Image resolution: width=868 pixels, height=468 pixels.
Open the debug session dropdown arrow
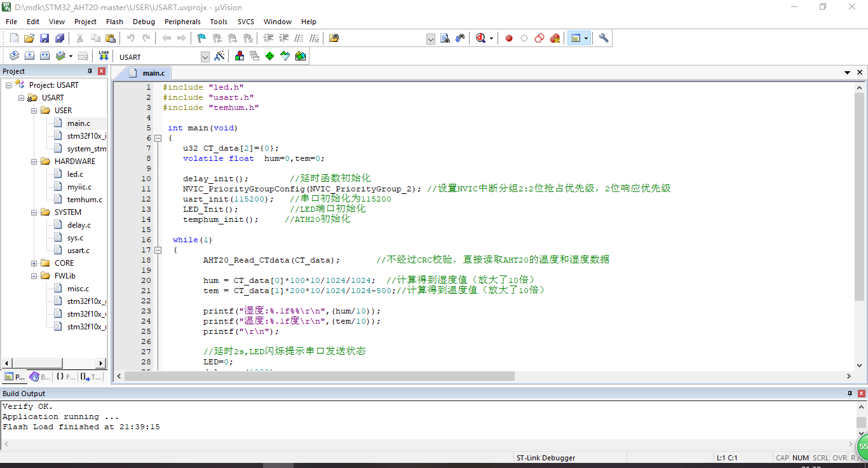tap(491, 38)
